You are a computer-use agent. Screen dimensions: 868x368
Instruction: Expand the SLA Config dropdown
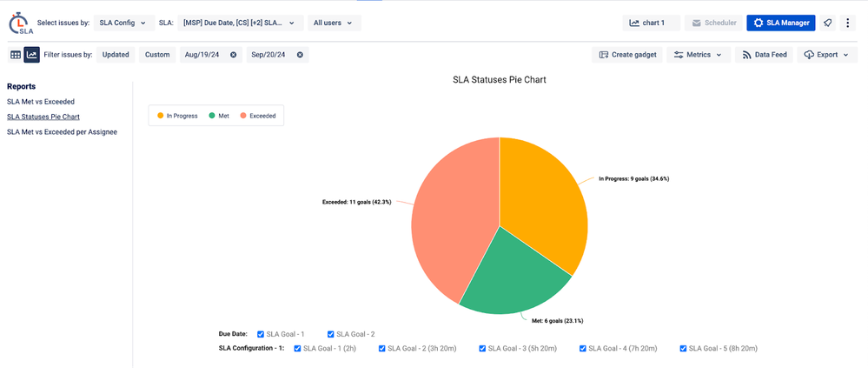[x=122, y=23]
